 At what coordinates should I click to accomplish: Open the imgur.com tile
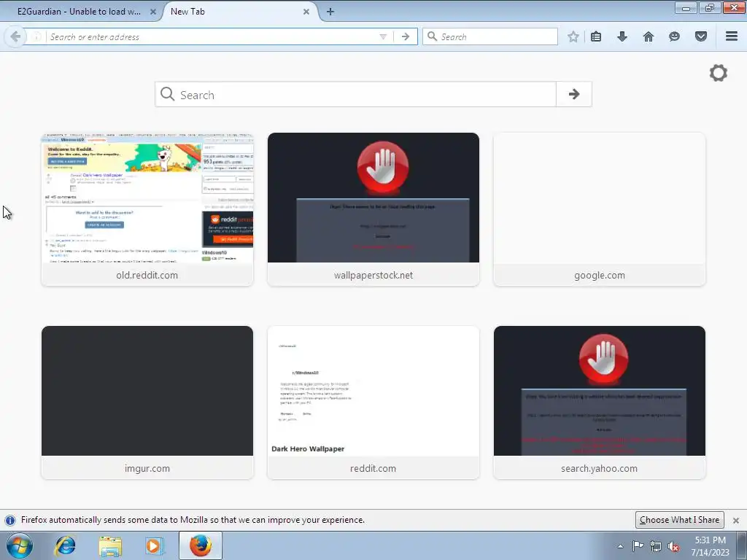[x=147, y=402]
